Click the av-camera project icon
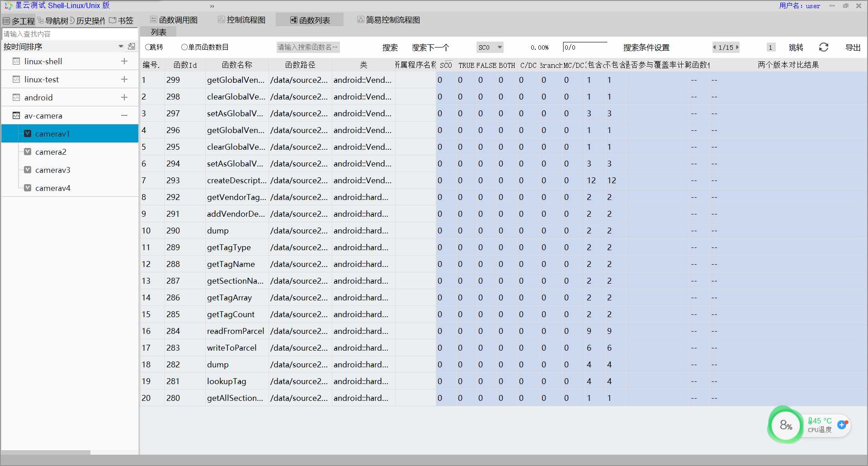868x466 pixels. (16, 115)
